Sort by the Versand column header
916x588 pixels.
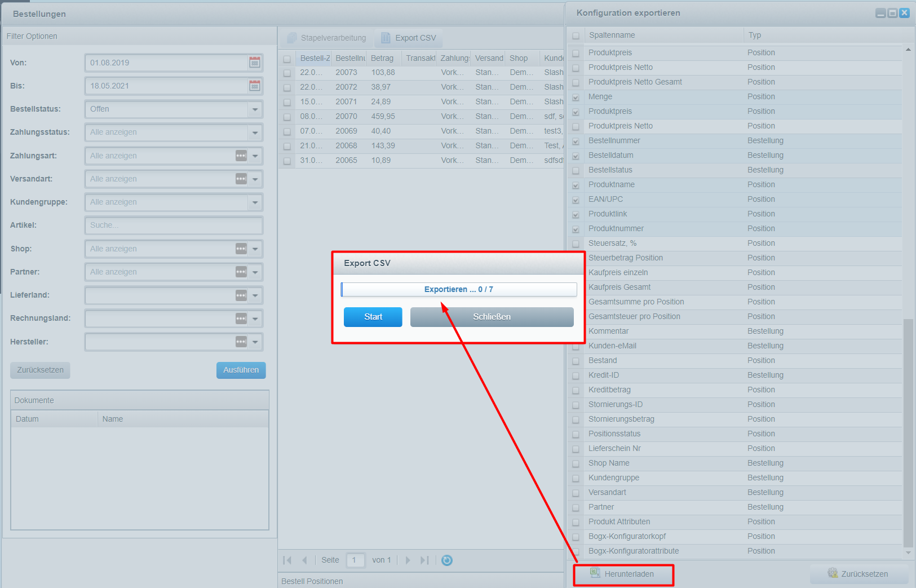(x=488, y=58)
